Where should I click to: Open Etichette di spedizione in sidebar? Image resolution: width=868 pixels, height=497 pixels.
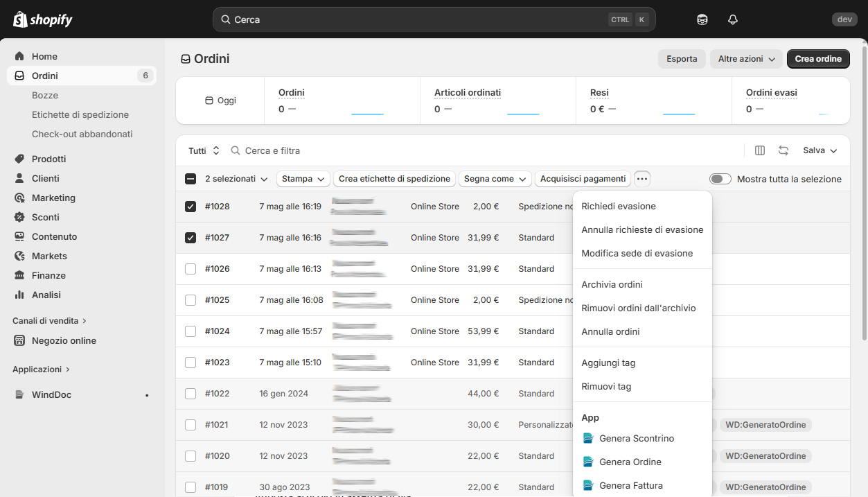coord(82,114)
